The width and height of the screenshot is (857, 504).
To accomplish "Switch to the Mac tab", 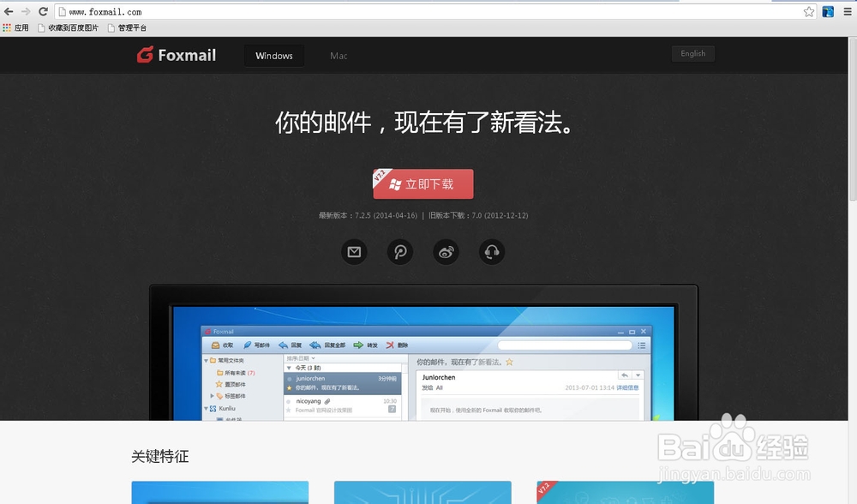I will pos(339,56).
